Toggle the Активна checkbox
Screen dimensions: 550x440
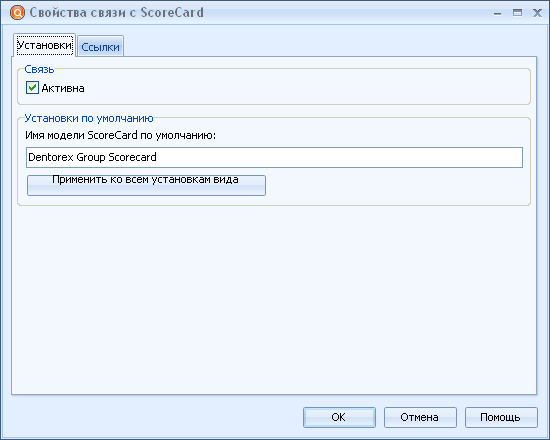point(32,88)
